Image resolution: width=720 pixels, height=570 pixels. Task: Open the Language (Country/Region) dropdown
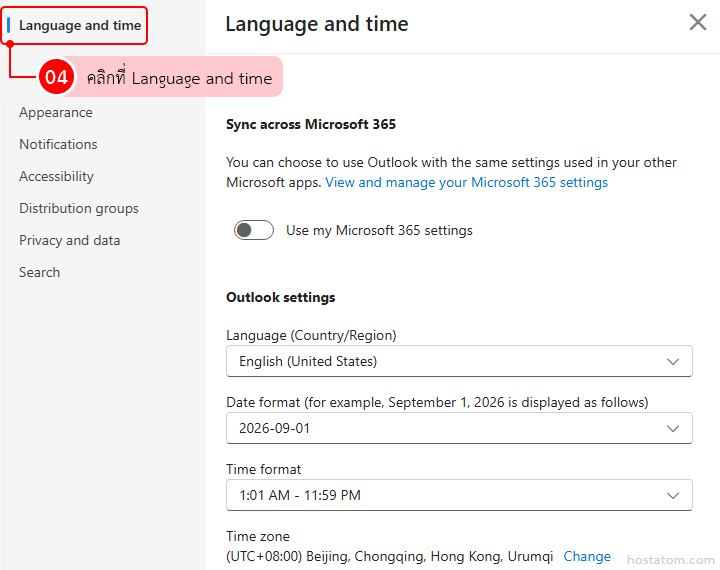459,361
